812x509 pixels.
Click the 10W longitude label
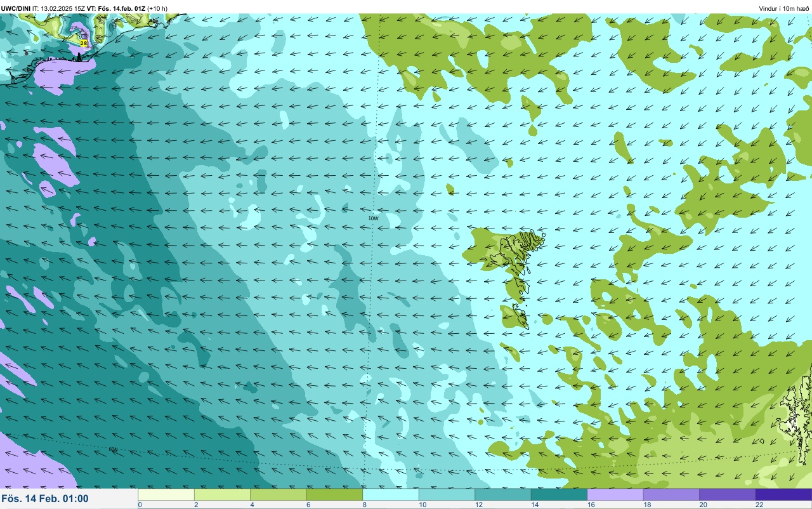(374, 218)
